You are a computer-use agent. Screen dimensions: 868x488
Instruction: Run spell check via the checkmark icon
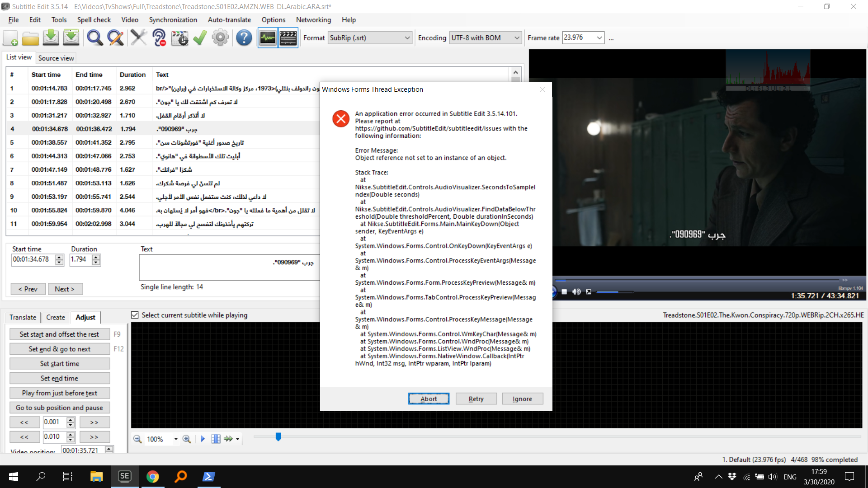coord(199,38)
